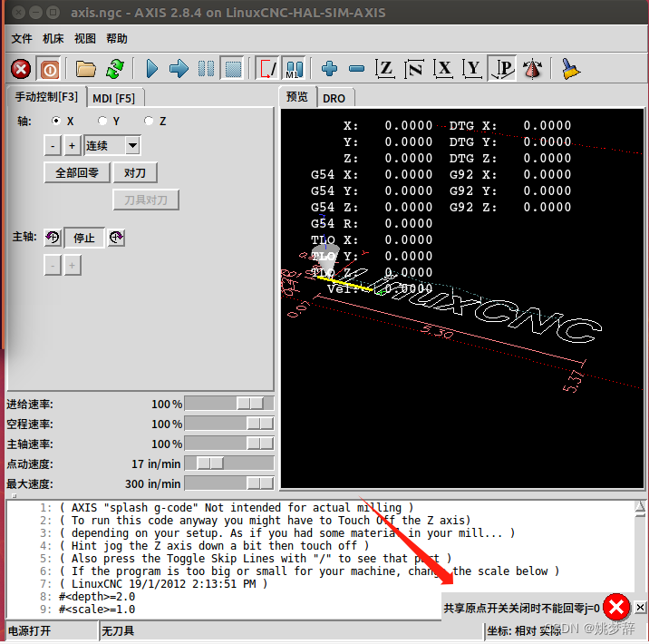
Task: Adjust the 进给速率 feed override slider
Action: coord(229,404)
